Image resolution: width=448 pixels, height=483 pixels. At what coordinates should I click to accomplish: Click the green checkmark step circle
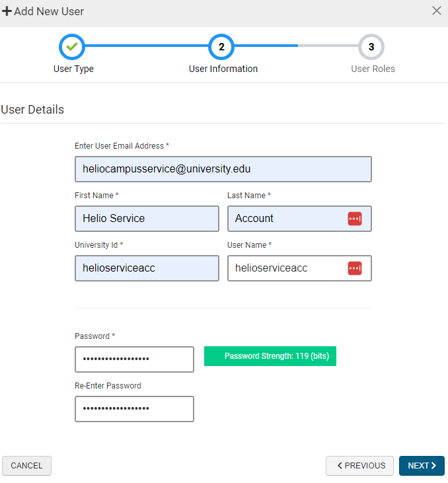click(72, 47)
